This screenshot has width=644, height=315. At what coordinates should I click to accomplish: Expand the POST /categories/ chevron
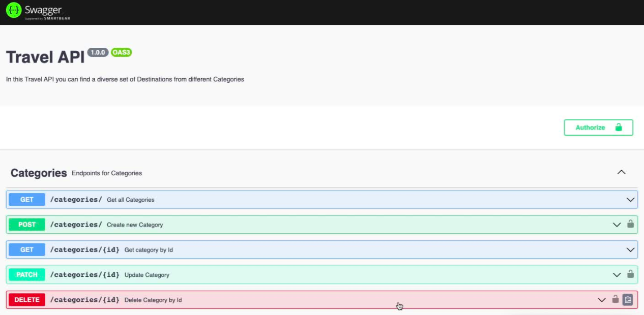[x=617, y=225]
